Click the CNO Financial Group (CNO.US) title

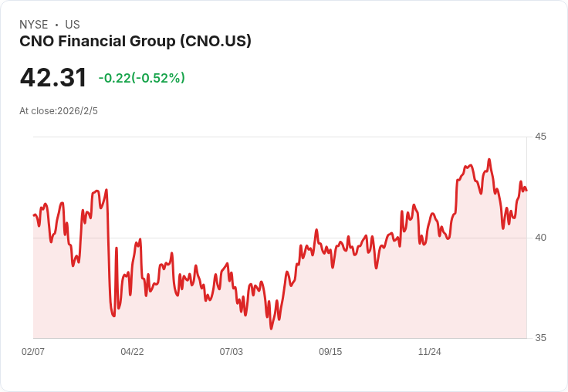point(135,42)
